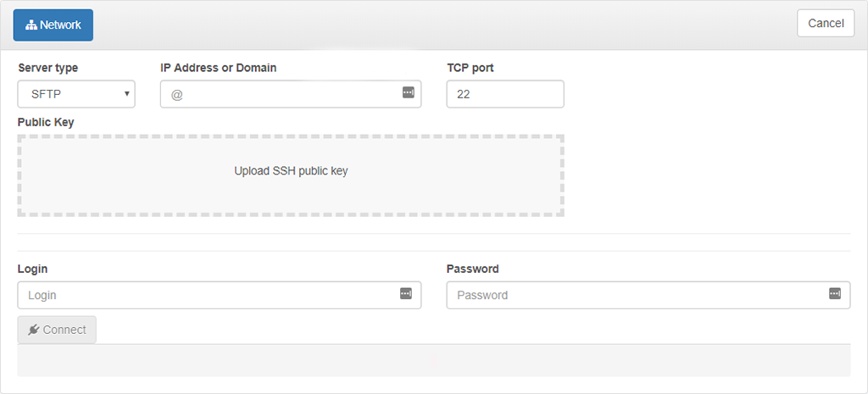Click the TCP port label

coord(470,68)
